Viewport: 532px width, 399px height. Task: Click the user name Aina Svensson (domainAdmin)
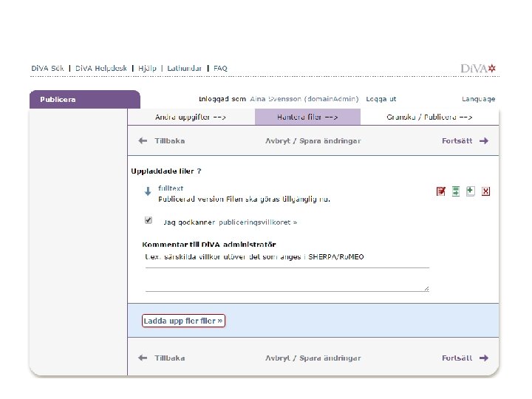(x=304, y=99)
